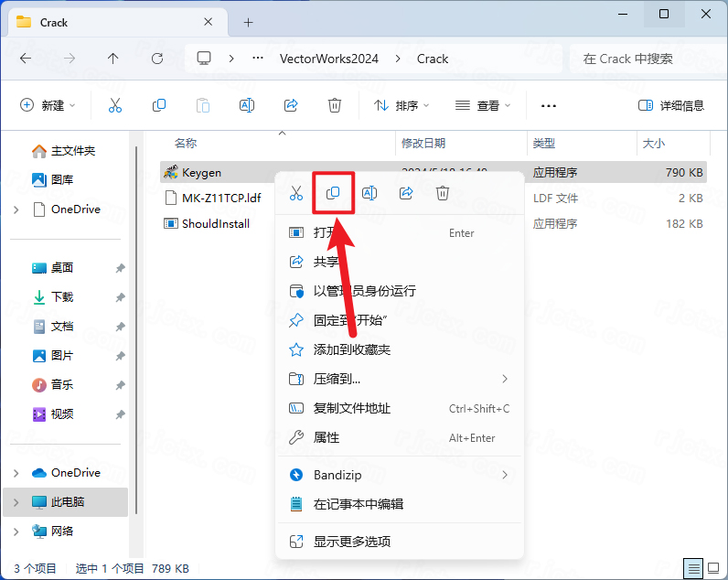Click the share icon in the context menu
This screenshot has width=728, height=580.
[x=406, y=193]
